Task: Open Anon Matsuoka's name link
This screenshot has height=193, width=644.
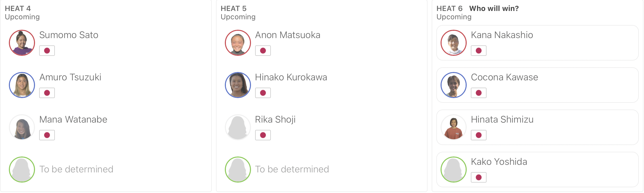Action: 288,35
